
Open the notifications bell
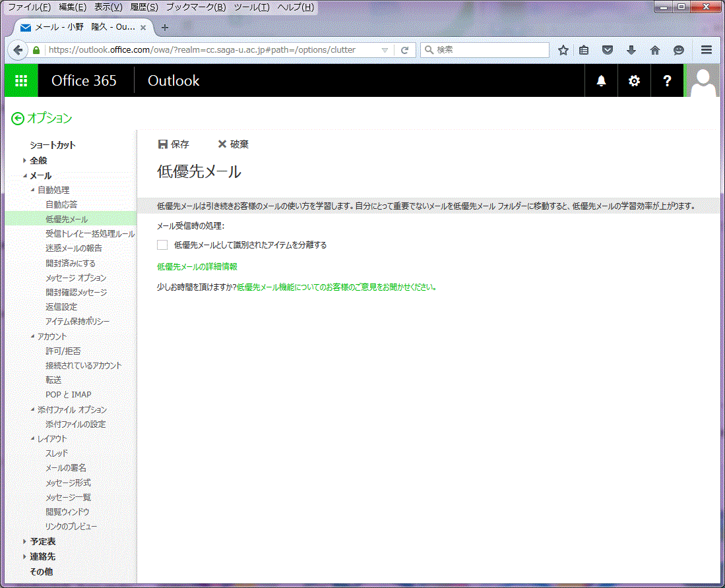[x=601, y=80]
